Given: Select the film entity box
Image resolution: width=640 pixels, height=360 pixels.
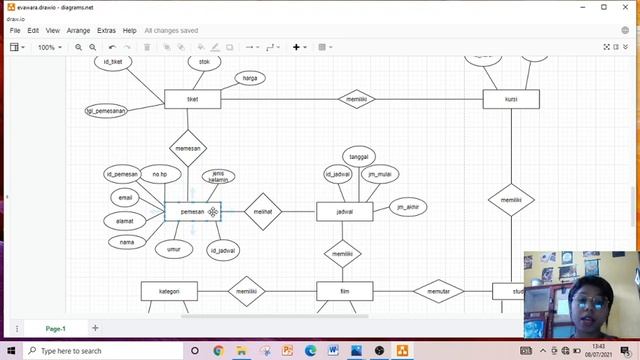Looking at the screenshot, I should coord(344,291).
